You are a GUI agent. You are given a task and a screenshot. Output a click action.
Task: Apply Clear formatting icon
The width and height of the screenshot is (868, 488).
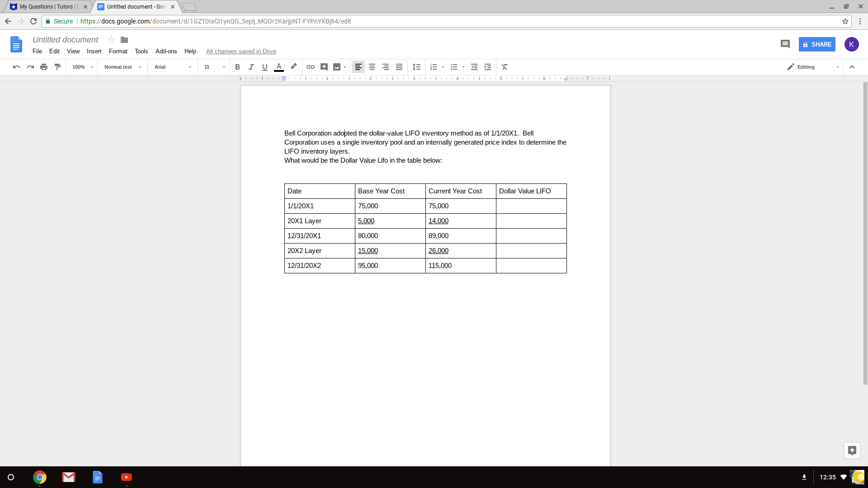coord(505,67)
